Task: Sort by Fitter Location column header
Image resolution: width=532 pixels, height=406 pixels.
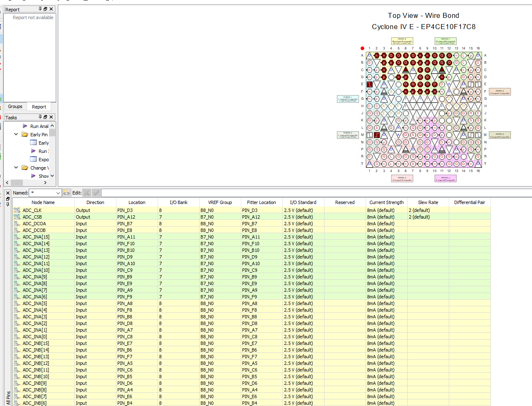Action: click(262, 202)
